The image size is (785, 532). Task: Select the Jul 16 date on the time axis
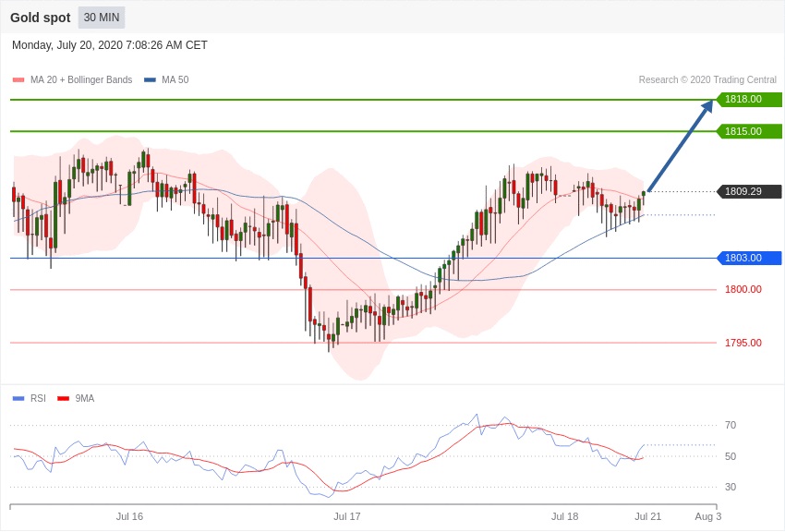[x=129, y=516]
